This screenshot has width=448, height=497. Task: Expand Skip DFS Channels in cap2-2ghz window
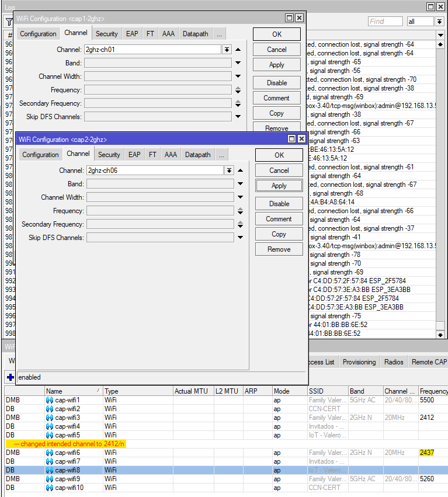240,238
